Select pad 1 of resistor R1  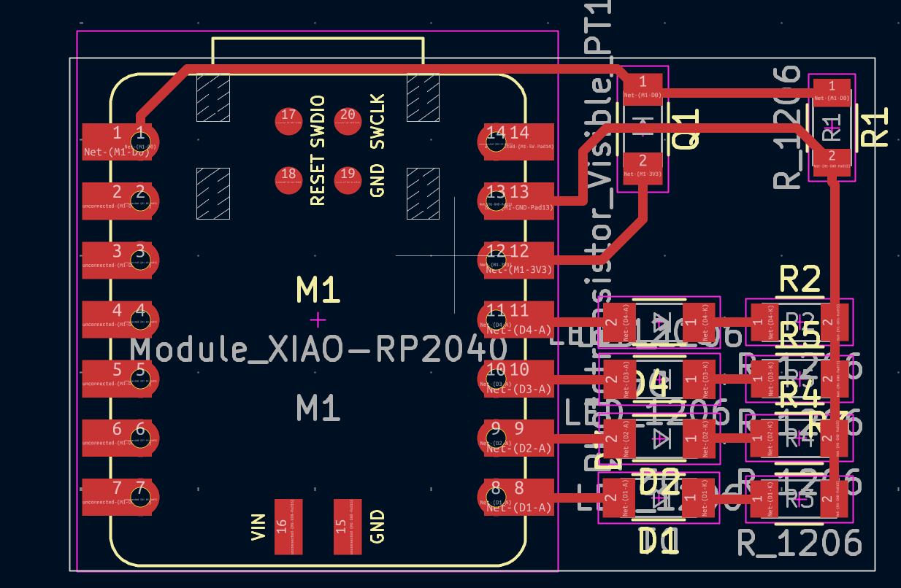pyautogui.click(x=832, y=89)
